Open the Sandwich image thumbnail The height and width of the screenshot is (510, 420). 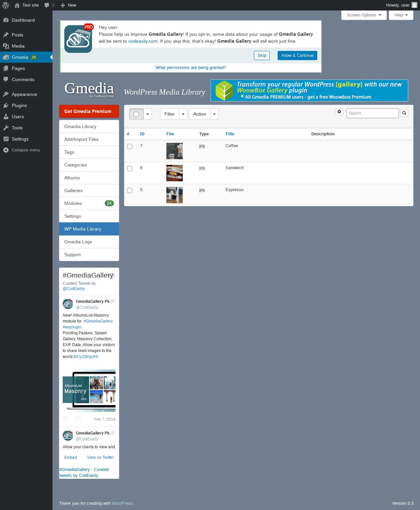[x=175, y=173]
